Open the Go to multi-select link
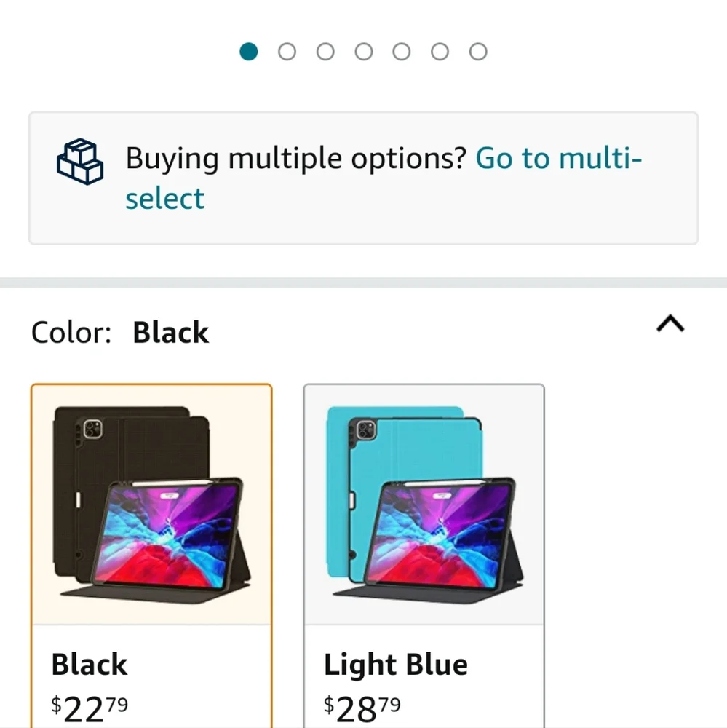This screenshot has height=728, width=727. (x=384, y=178)
